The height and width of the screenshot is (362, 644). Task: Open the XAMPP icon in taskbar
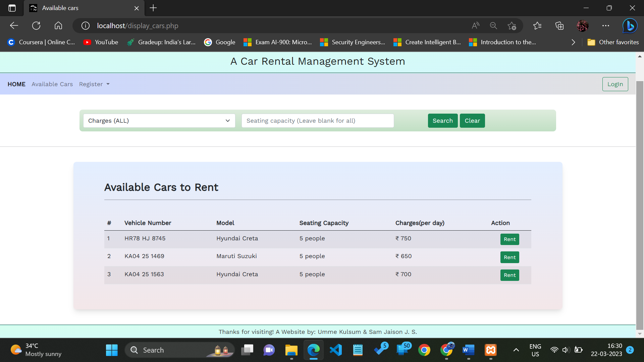490,350
